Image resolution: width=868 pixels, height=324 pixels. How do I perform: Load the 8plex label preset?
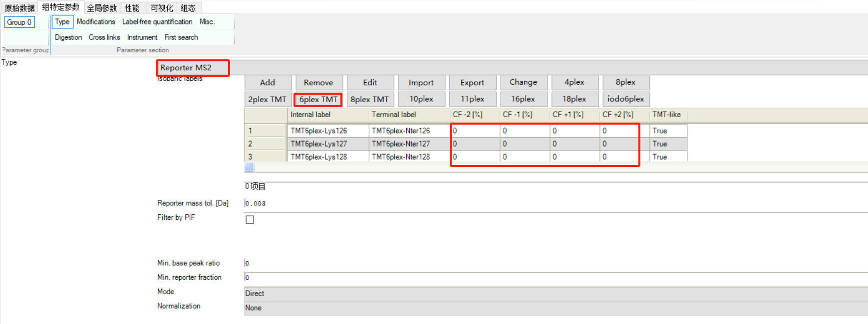tap(625, 82)
